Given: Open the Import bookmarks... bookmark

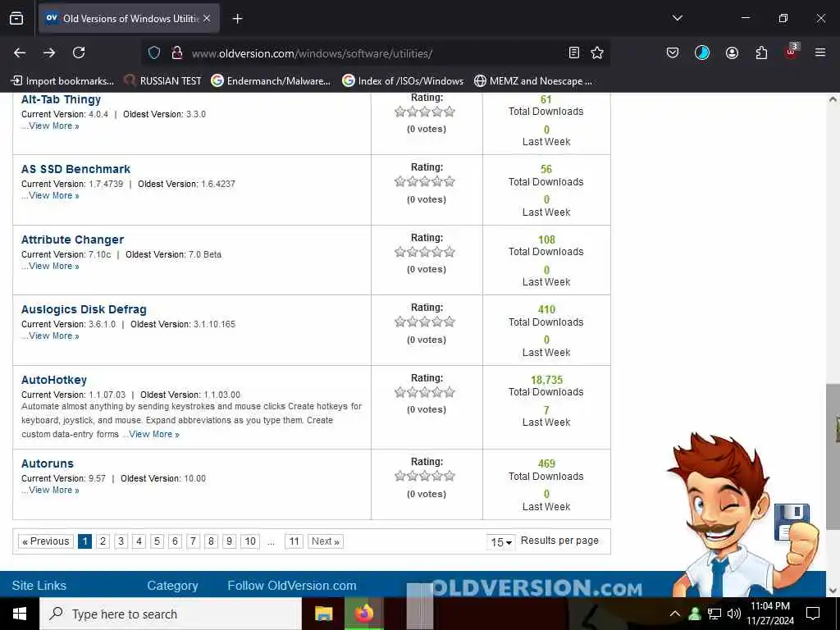Looking at the screenshot, I should [x=62, y=81].
